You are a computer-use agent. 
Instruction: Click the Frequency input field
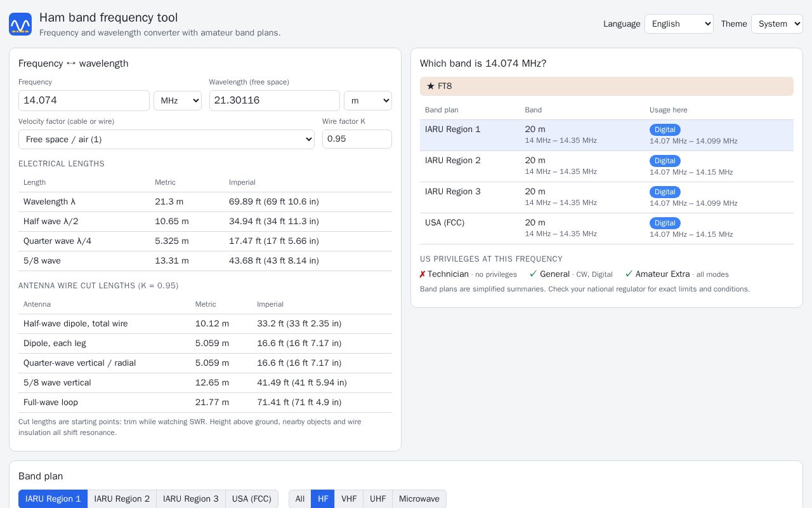[x=84, y=100]
